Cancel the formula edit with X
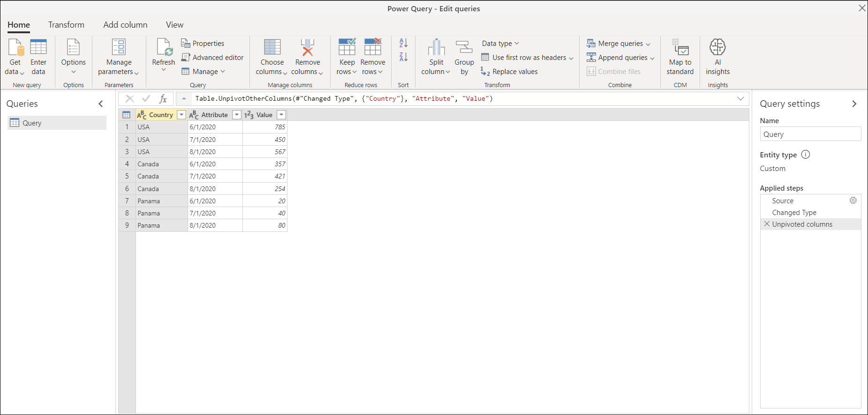The height and width of the screenshot is (415, 868). tap(130, 98)
